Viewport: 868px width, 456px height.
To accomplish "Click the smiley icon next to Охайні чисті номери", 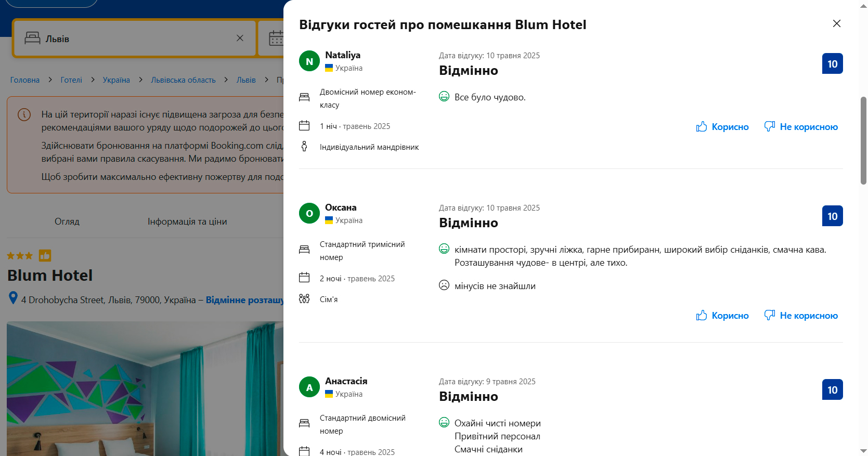I will 444,423.
